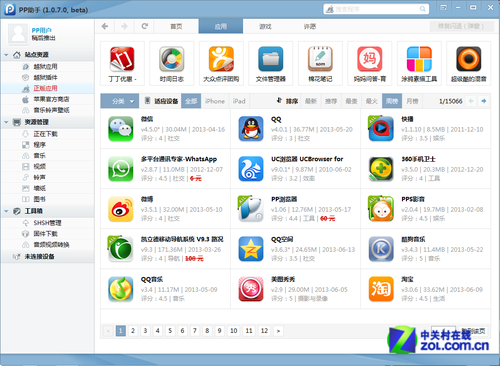
Task: Select the 快播 player app icon
Action: pos(381,129)
